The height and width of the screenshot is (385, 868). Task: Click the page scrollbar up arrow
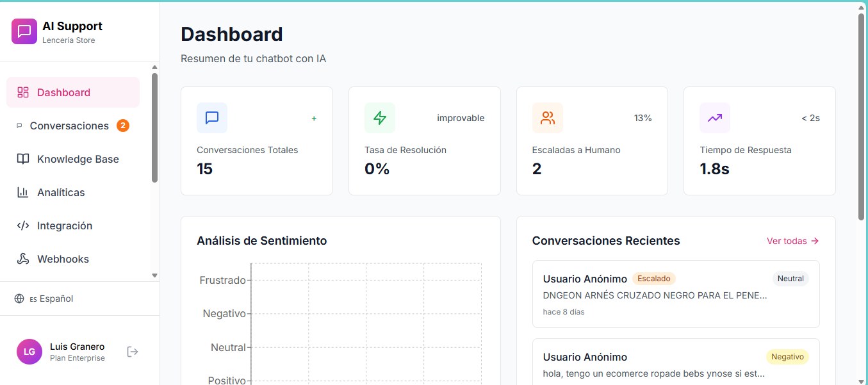coord(862,6)
